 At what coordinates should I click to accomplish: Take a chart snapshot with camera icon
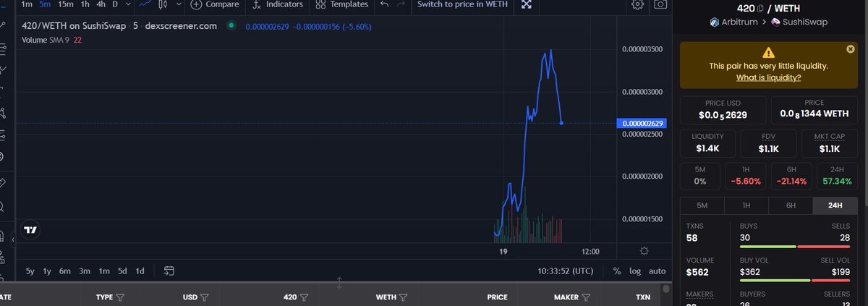coord(660,4)
